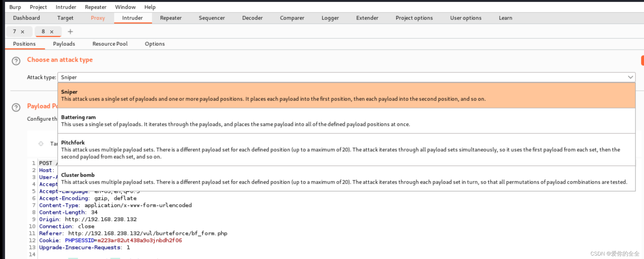The image size is (644, 259).
Task: Click the POST request line
Action: [48, 163]
